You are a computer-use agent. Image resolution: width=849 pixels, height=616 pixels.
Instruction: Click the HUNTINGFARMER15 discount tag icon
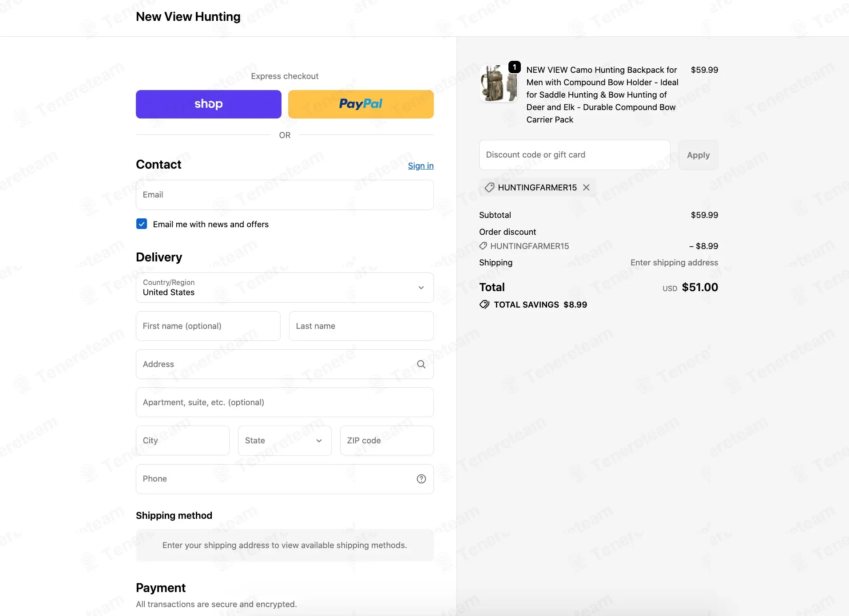pyautogui.click(x=489, y=188)
